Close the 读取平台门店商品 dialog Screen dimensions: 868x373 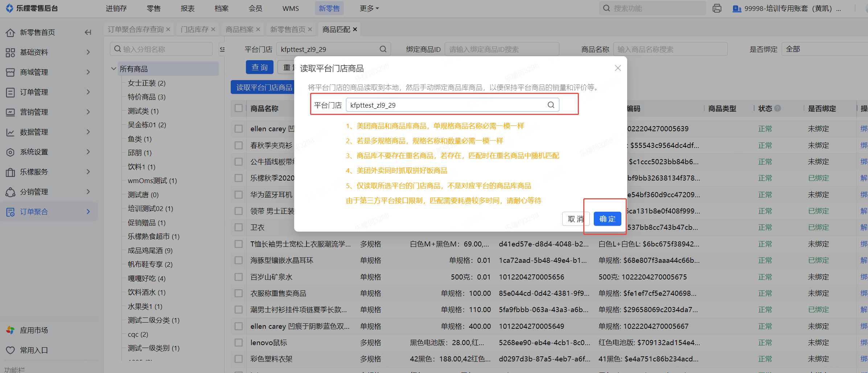click(618, 68)
